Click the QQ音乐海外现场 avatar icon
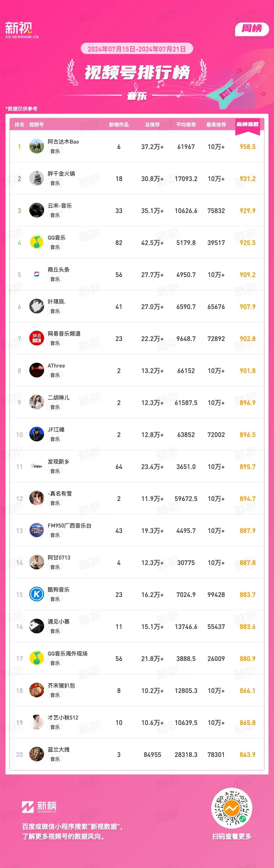The height and width of the screenshot is (868, 274). point(36,659)
